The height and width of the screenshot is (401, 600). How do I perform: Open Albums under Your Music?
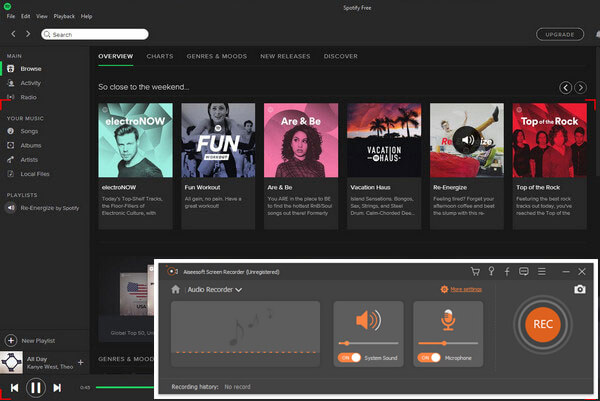(31, 145)
